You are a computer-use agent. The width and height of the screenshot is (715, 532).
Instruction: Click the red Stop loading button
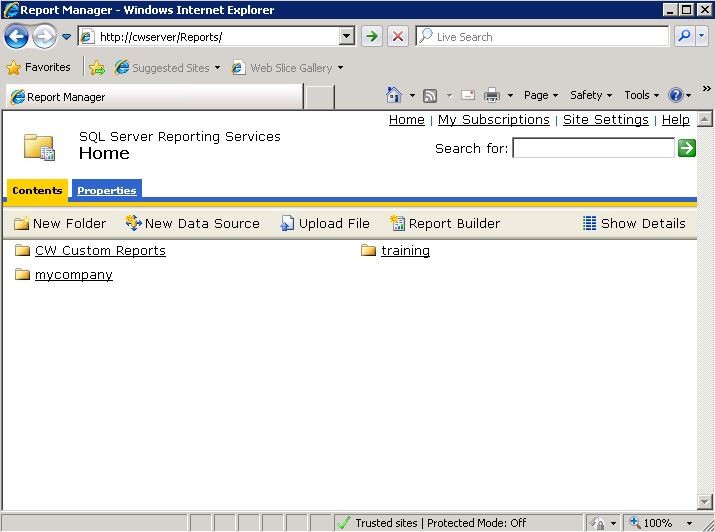398,36
